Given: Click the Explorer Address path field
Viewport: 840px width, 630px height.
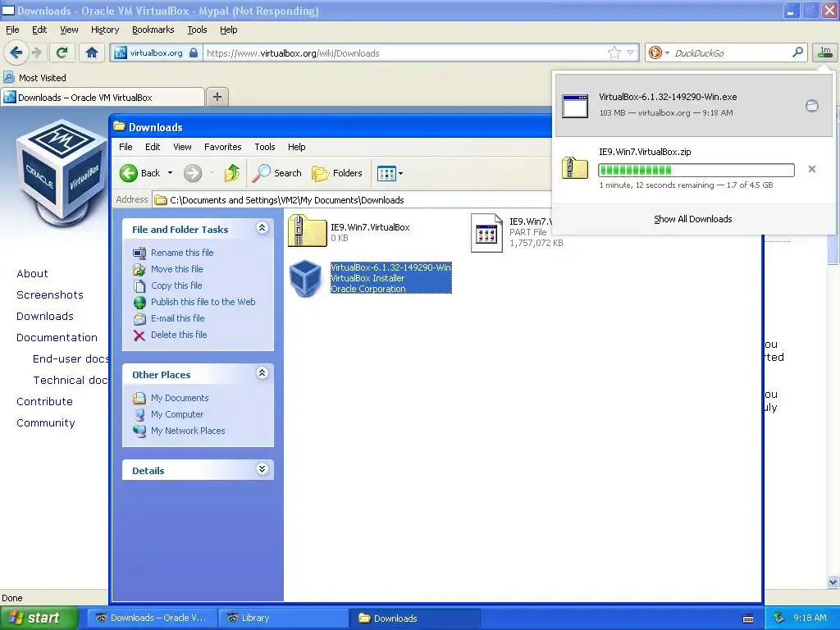Looking at the screenshot, I should click(351, 200).
